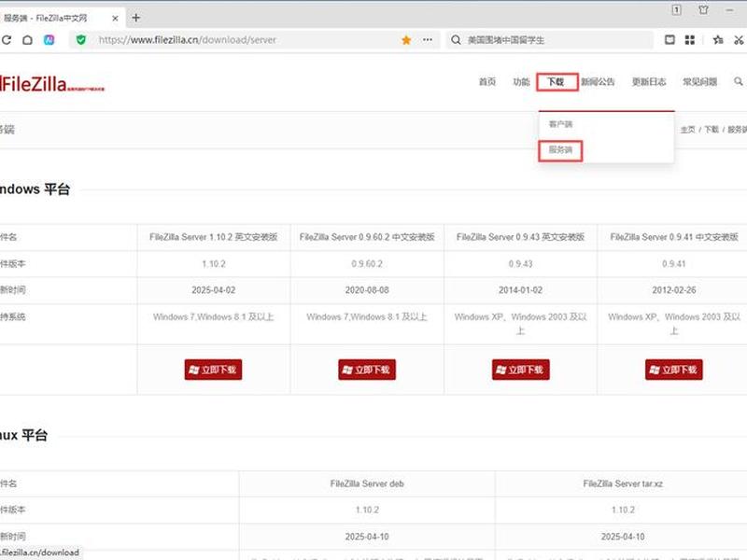The height and width of the screenshot is (560, 747).
Task: Download FileZilla Server 0.9.41 中文安装版
Action: [x=674, y=370]
